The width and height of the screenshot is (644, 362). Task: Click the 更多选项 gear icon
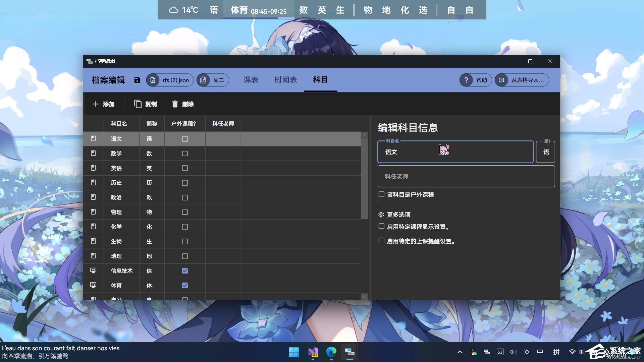coord(381,215)
